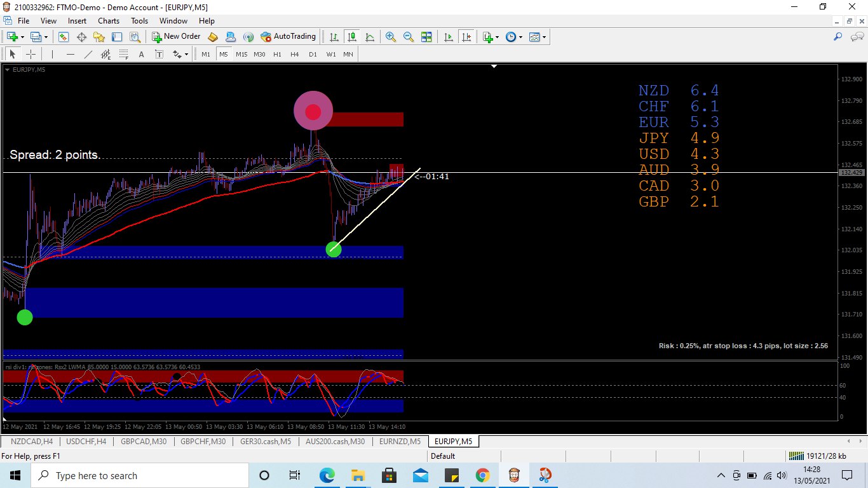Viewport: 868px width, 488px height.
Task: Open the Data Window crosshair icon
Action: (x=81, y=37)
